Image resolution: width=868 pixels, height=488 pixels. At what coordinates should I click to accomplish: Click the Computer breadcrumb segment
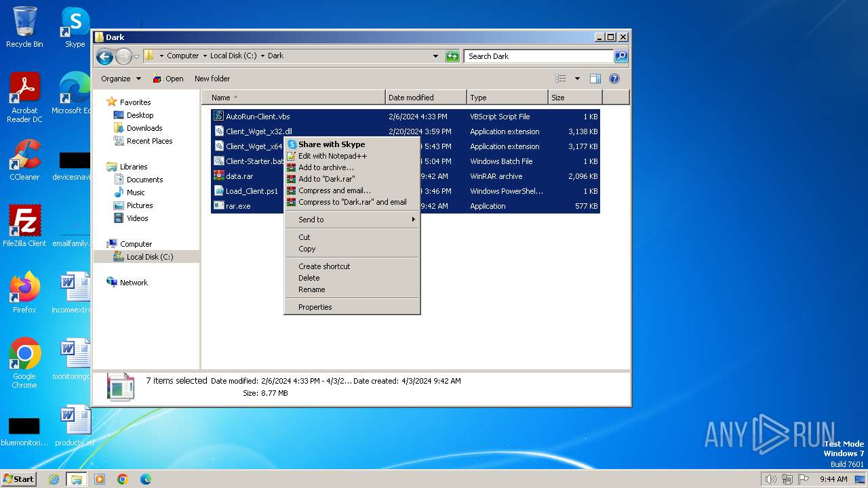(x=183, y=56)
